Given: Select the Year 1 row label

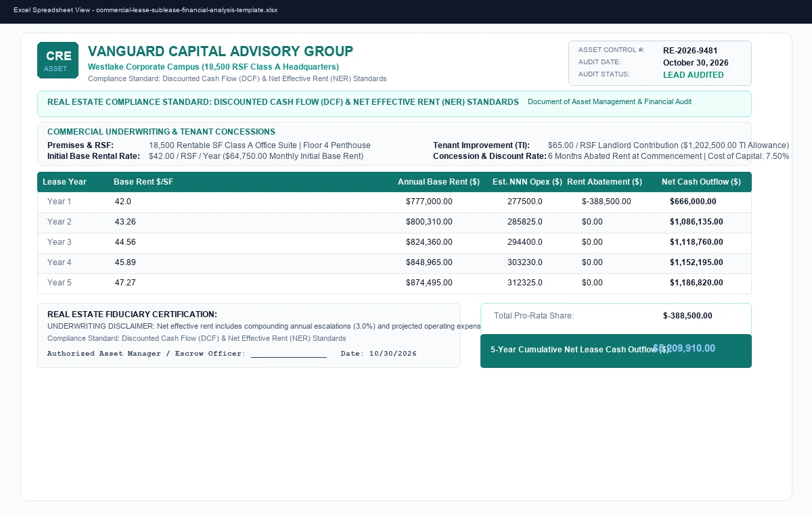Looking at the screenshot, I should point(60,202).
